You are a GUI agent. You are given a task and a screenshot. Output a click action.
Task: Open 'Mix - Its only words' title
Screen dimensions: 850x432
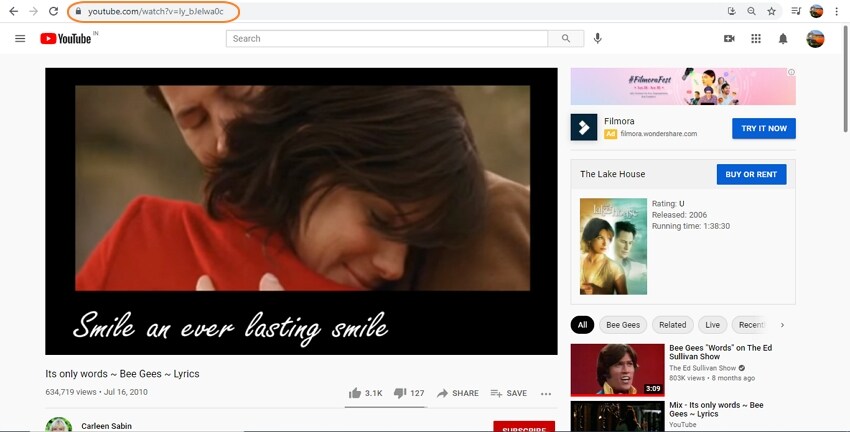click(x=716, y=409)
